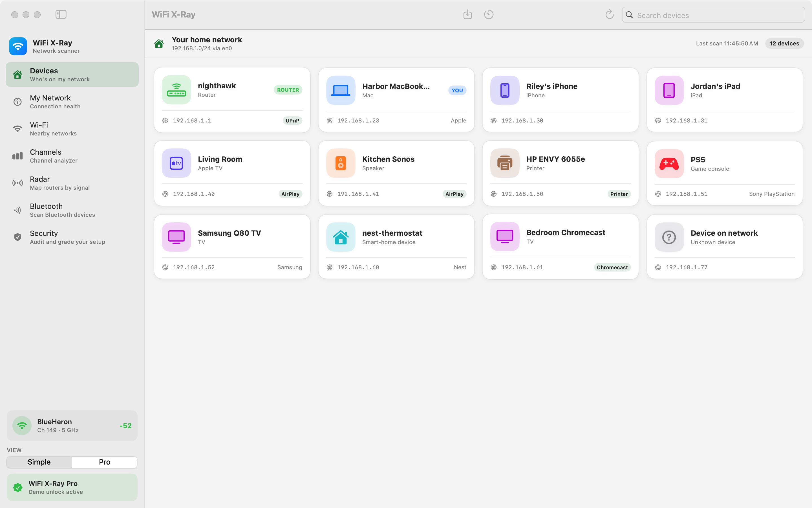Click the Kitchen Sonos speaker icon
The height and width of the screenshot is (508, 812).
tap(341, 163)
